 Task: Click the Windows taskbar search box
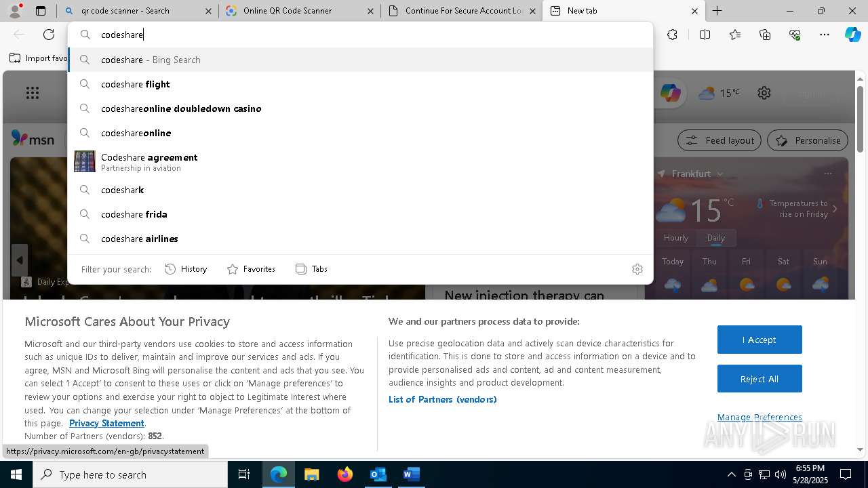click(130, 474)
